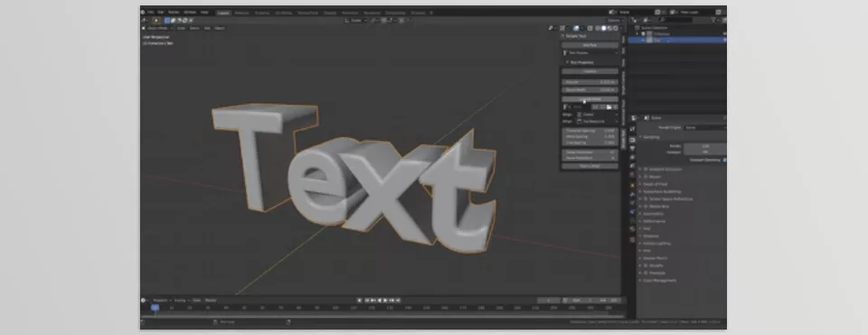The width and height of the screenshot is (868, 335).
Task: Click the Character Spacing value field
Action: [590, 130]
